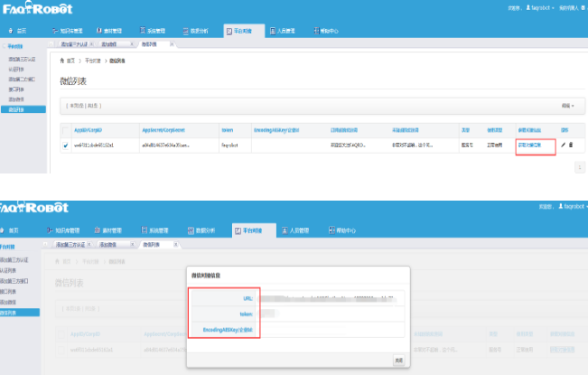Viewport: 588px width, 375px height.
Task: Open 人员管理 menu in lower screenshot
Action: (295, 230)
